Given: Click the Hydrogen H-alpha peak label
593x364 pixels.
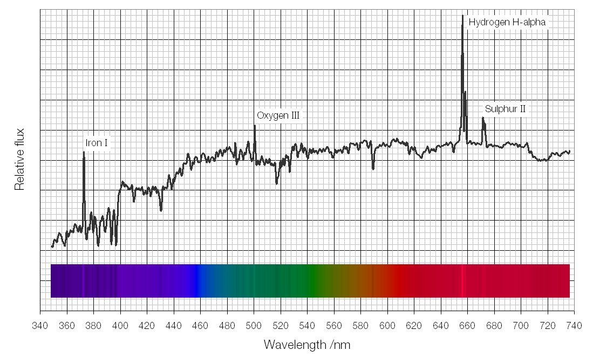Looking at the screenshot, I should (507, 23).
